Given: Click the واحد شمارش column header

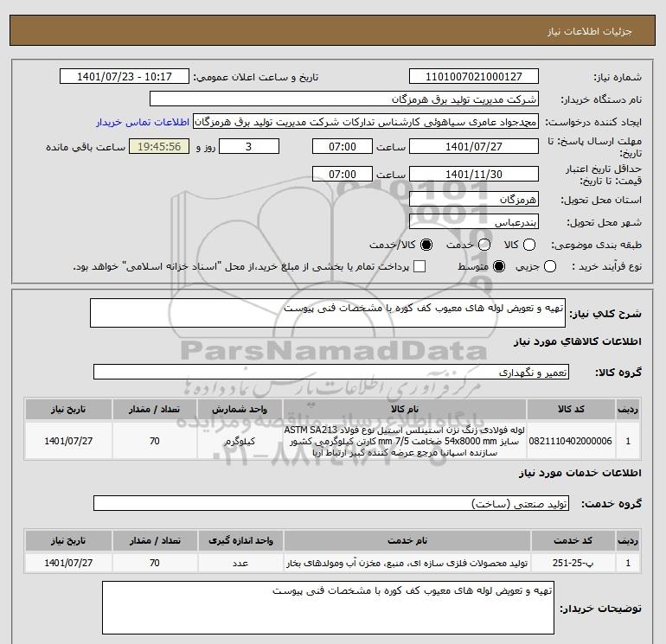Looking at the screenshot, I should pyautogui.click(x=240, y=409).
